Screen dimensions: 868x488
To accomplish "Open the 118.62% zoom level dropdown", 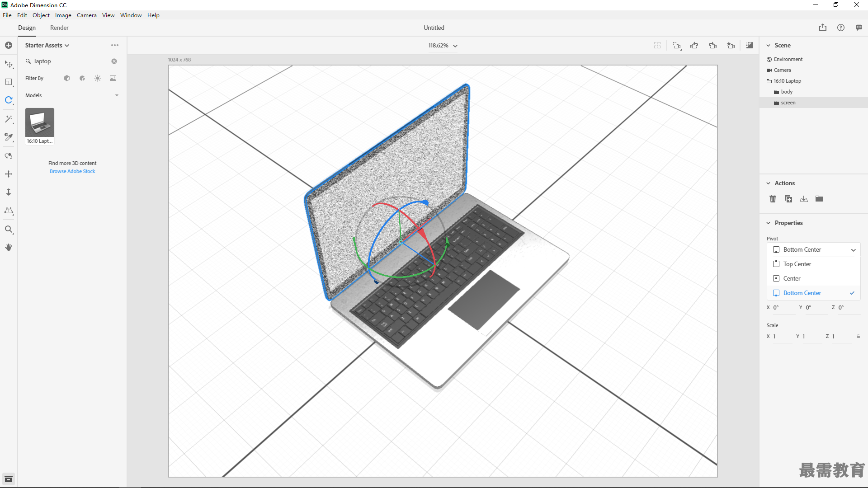I will (443, 46).
